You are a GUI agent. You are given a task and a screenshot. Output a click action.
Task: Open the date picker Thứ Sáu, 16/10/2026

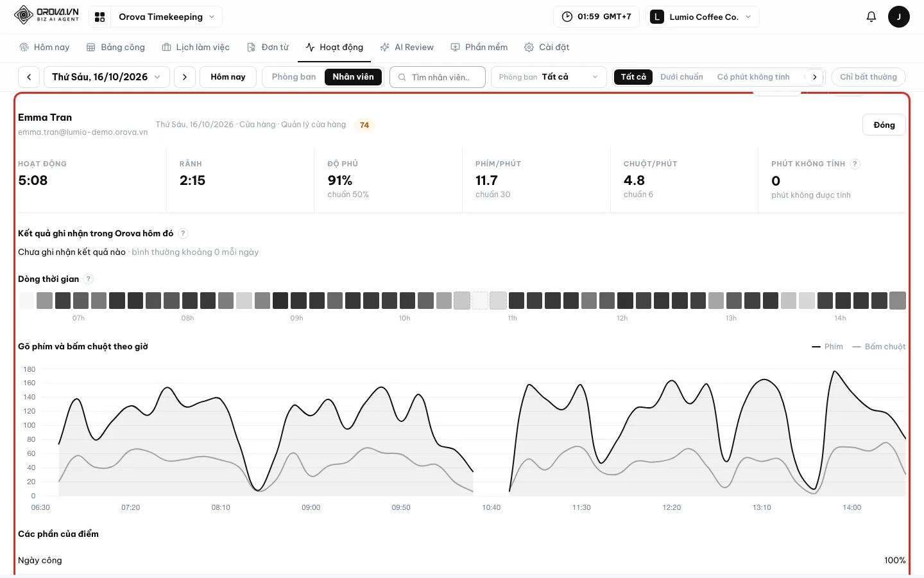coord(107,77)
